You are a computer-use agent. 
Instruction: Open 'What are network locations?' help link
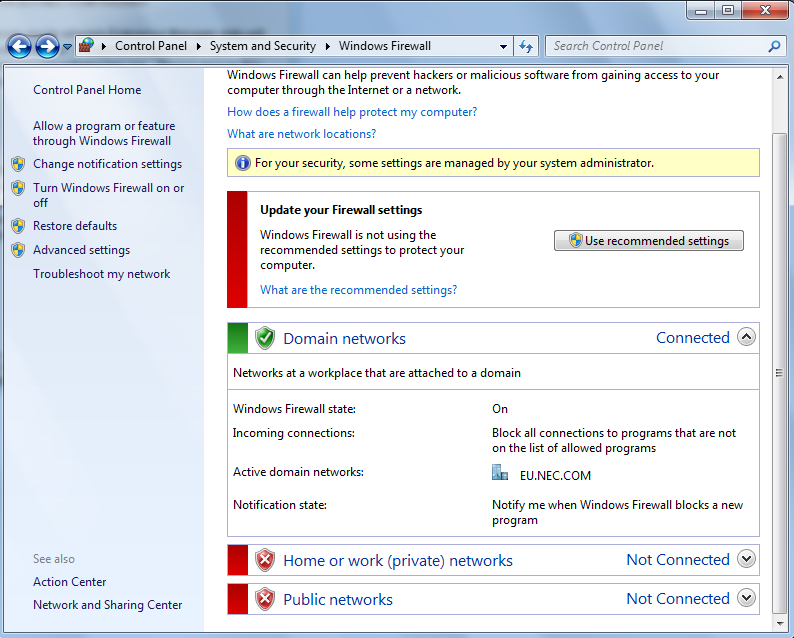pyautogui.click(x=301, y=134)
